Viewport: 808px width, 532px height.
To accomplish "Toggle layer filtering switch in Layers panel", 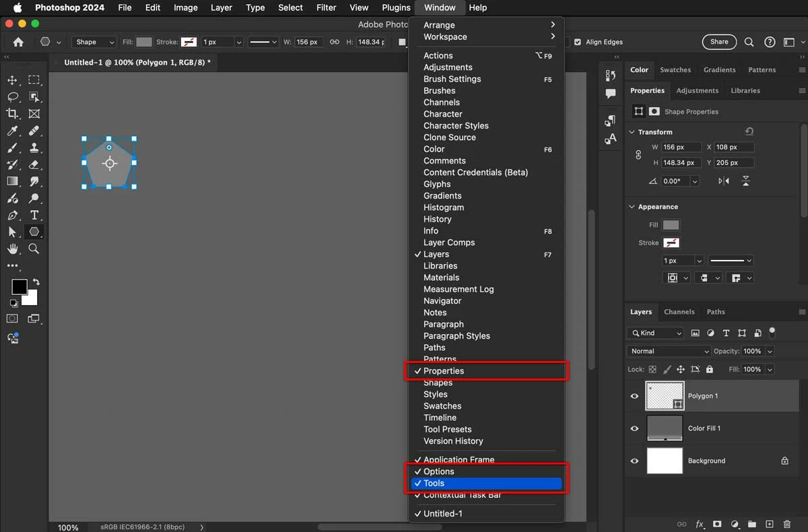I will 772,332.
